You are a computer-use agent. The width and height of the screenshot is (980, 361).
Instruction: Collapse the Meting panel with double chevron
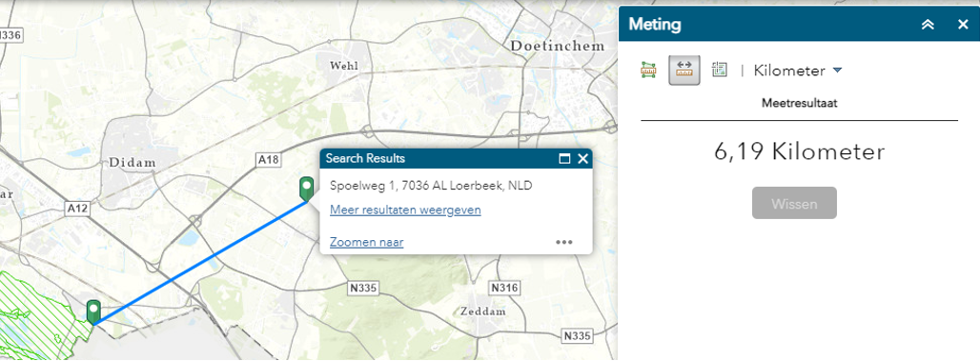(928, 25)
